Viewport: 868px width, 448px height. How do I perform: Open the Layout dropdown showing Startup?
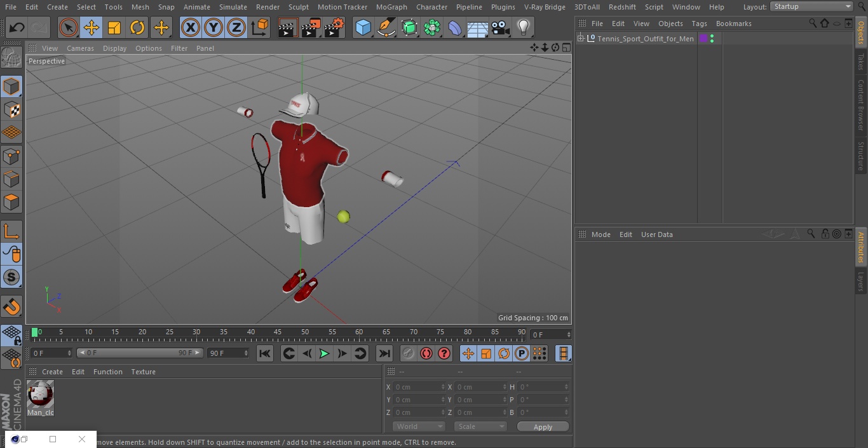811,6
